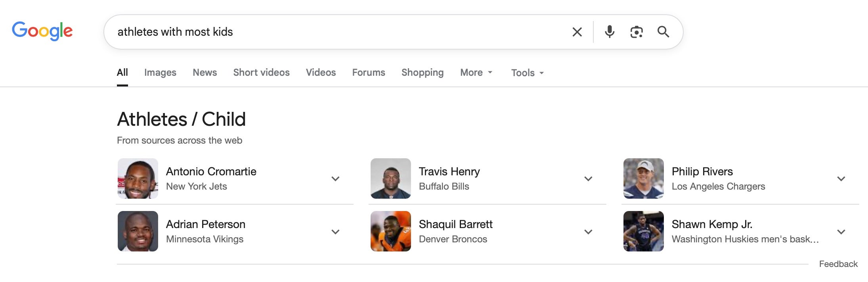The width and height of the screenshot is (868, 282).
Task: Open the Short videos tab
Action: pyautogui.click(x=261, y=73)
